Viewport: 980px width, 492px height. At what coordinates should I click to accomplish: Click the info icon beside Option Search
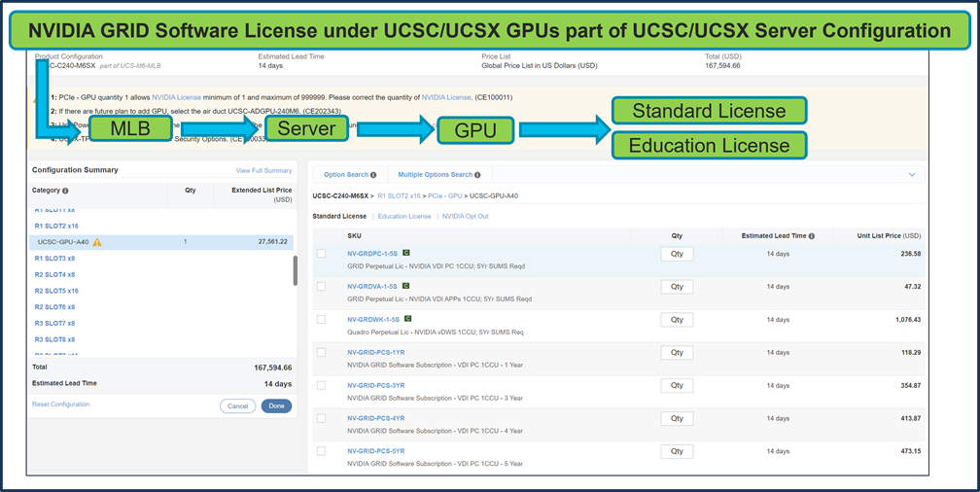[x=373, y=175]
